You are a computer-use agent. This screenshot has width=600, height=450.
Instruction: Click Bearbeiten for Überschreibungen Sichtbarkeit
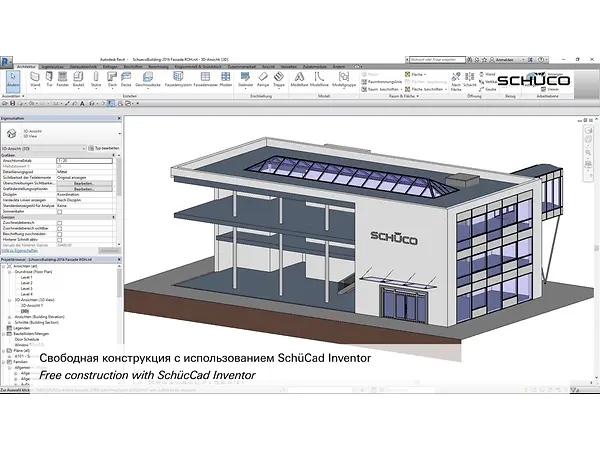point(84,183)
